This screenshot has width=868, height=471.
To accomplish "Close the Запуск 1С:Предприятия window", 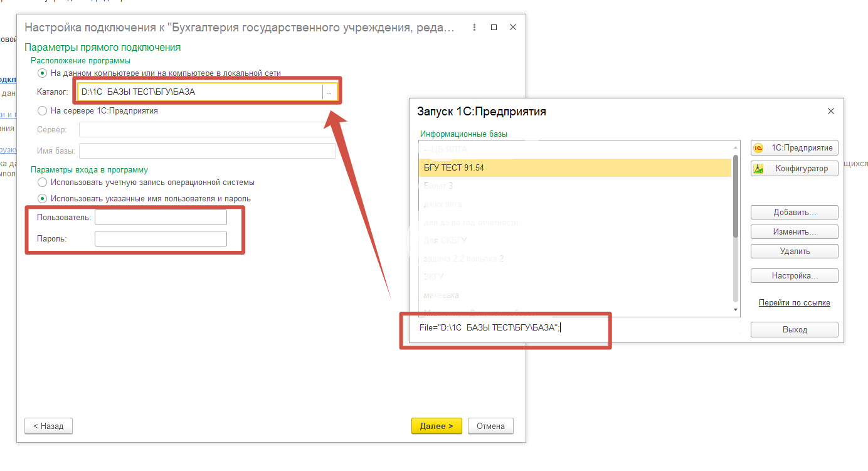I will click(831, 111).
